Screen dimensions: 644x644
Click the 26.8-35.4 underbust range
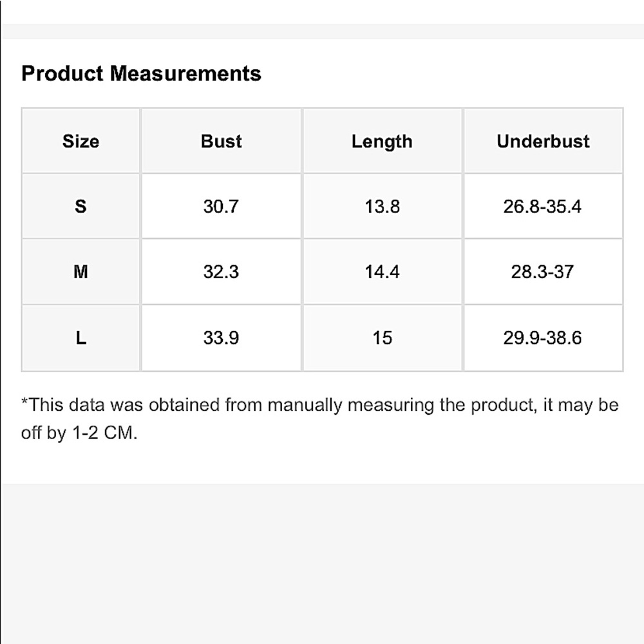tap(542, 207)
